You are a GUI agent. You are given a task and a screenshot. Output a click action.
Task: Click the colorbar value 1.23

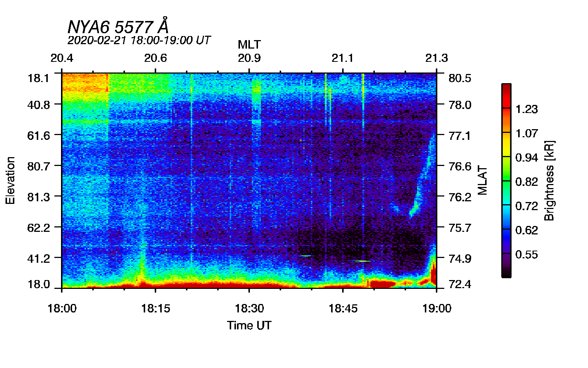click(x=526, y=109)
